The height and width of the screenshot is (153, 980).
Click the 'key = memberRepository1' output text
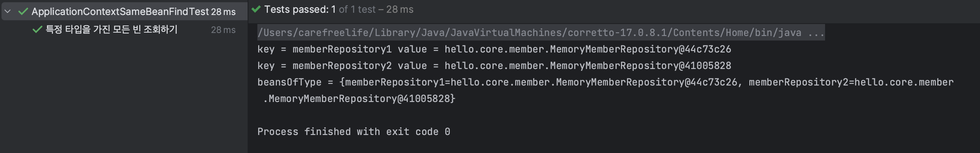click(x=324, y=49)
